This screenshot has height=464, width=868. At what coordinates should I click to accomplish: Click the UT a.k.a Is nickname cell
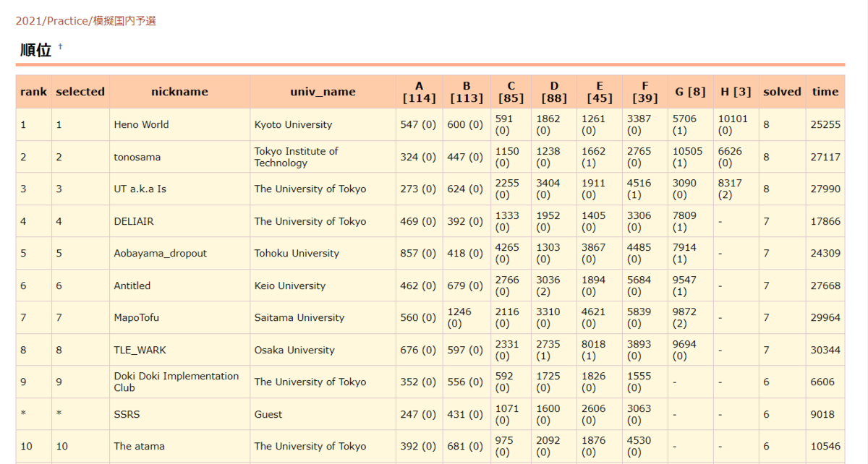(179, 189)
